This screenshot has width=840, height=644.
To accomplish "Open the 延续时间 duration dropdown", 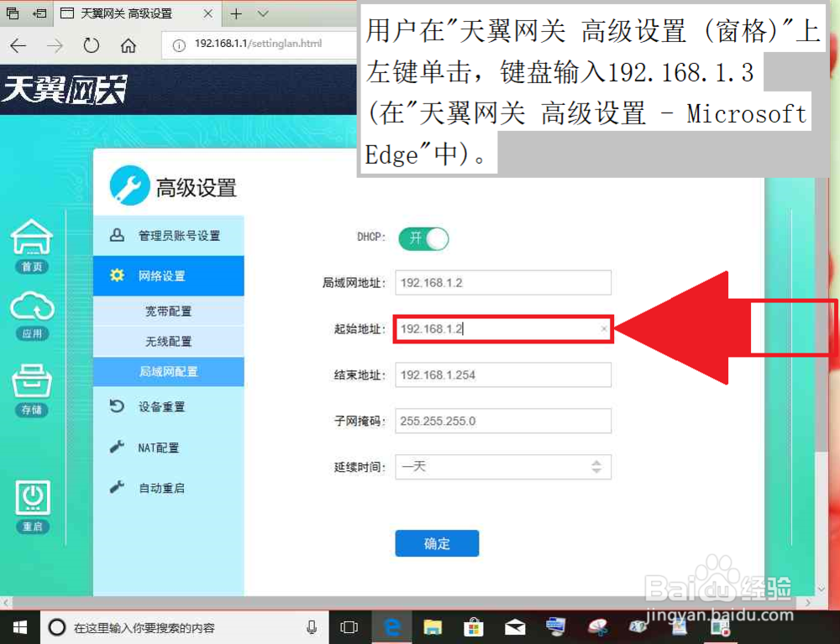I will click(502, 467).
